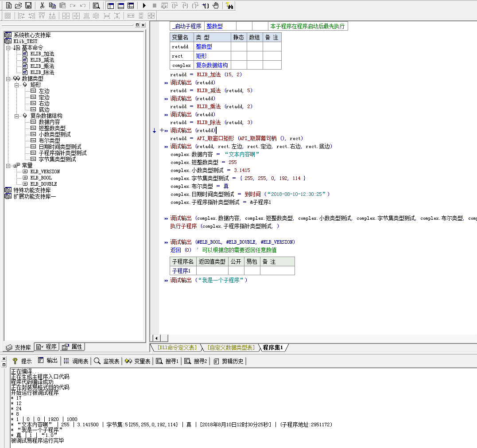Click the align-left edges icon

click(x=21, y=16)
